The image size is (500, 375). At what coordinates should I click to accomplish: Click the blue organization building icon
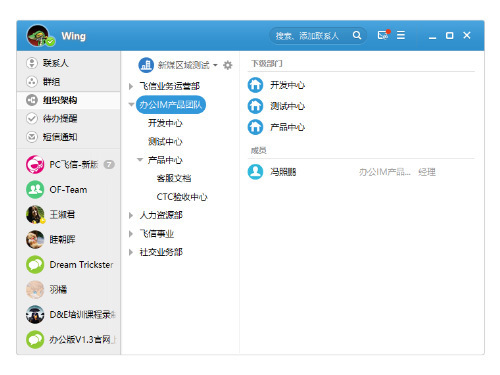tap(146, 65)
